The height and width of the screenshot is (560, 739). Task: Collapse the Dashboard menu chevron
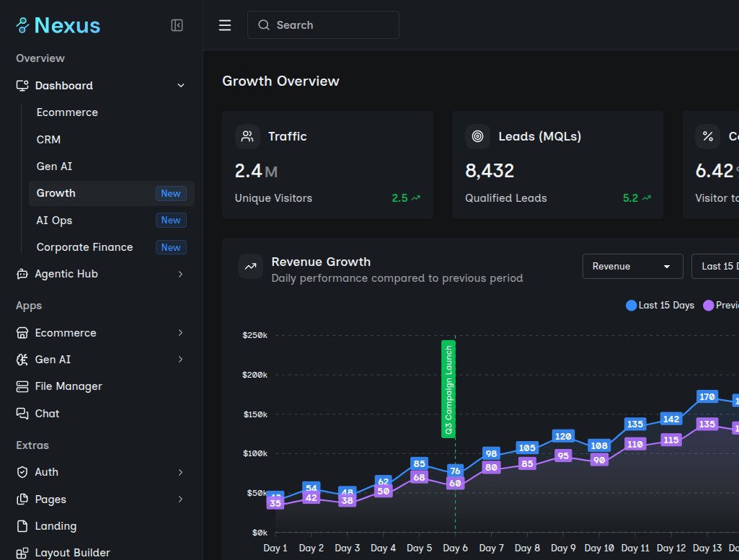[180, 86]
